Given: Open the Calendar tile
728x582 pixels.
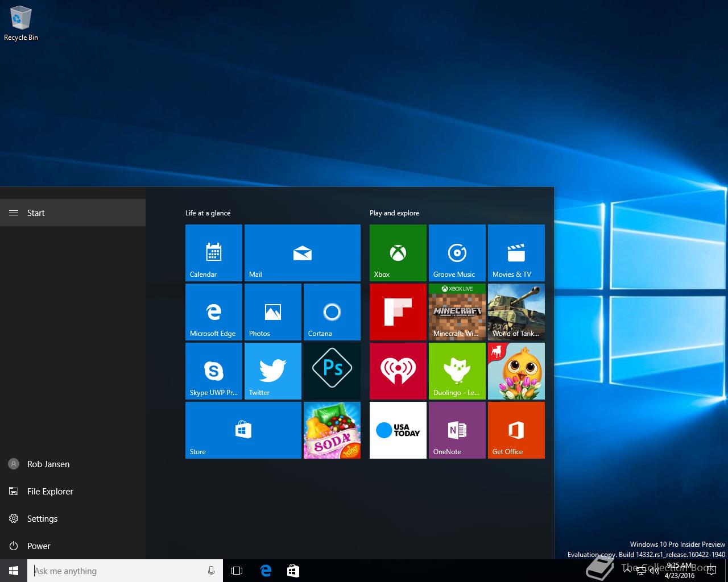Looking at the screenshot, I should pyautogui.click(x=214, y=253).
